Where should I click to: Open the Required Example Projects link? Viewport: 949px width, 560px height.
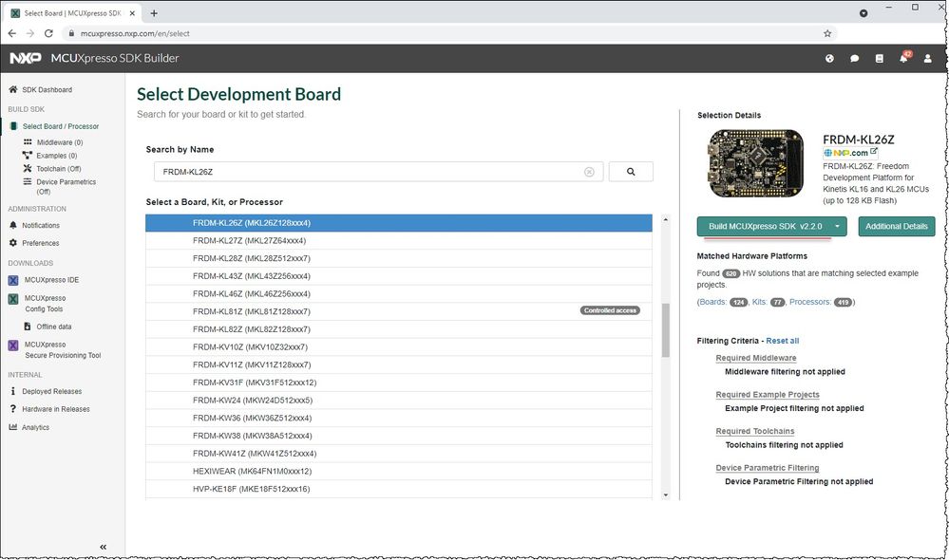[x=768, y=394]
